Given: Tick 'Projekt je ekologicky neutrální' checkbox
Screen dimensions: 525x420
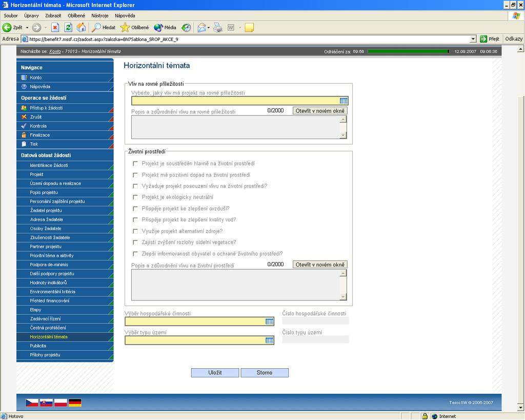Looking at the screenshot, I should (x=135, y=197).
